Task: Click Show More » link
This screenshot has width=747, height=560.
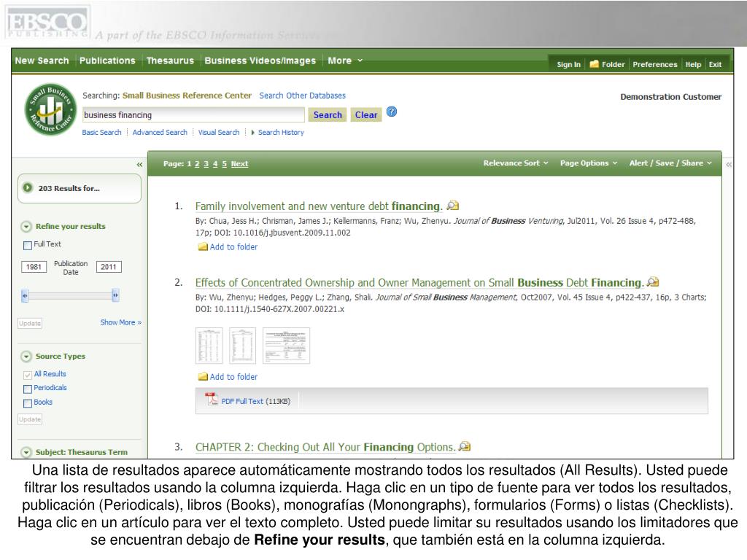Action: pyautogui.click(x=121, y=322)
